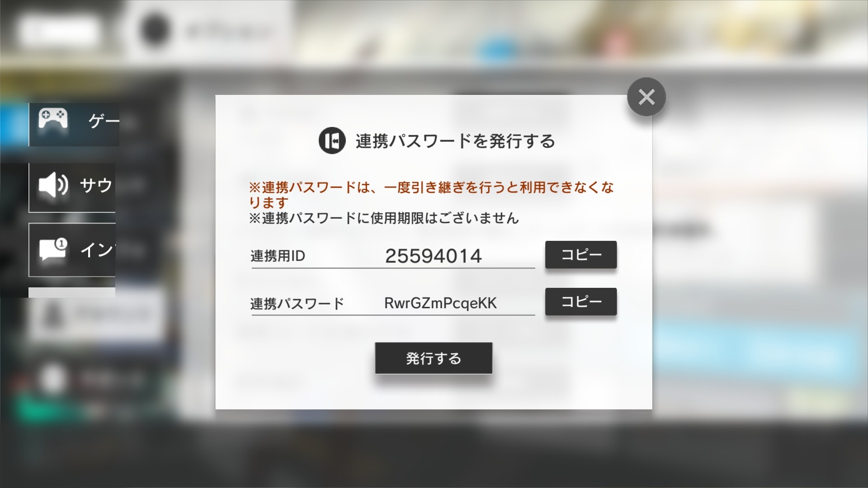Switch to the イン sidebar tab label
The image size is (868, 488).
[98, 250]
